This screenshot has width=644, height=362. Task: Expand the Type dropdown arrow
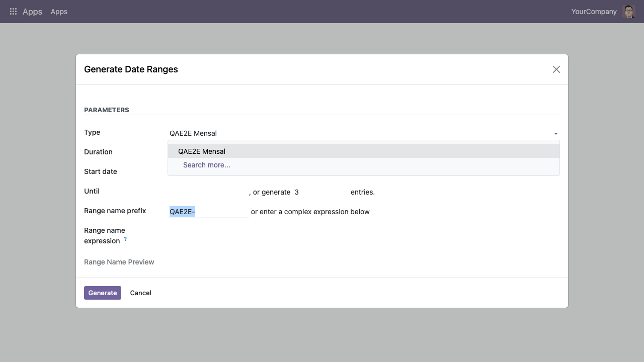pos(556,134)
